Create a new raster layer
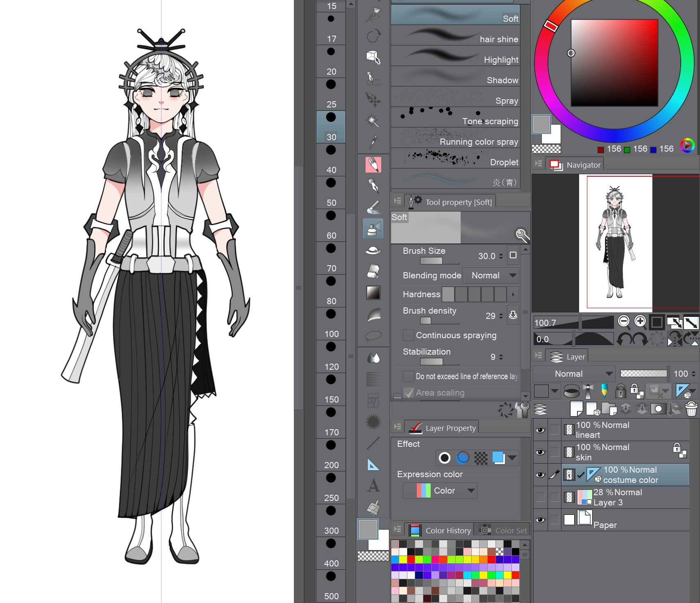This screenshot has height=603, width=700. (576, 409)
